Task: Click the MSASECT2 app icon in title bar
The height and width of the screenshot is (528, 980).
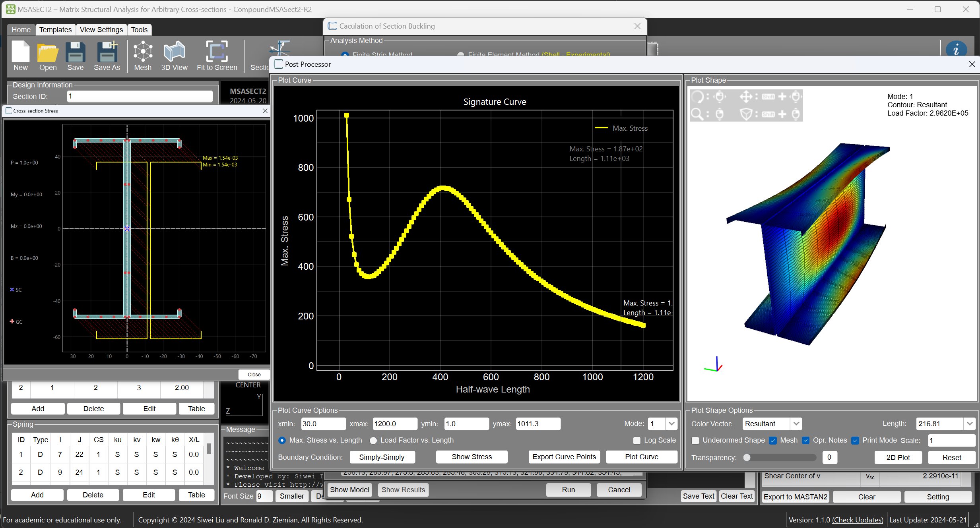Action: click(x=10, y=9)
